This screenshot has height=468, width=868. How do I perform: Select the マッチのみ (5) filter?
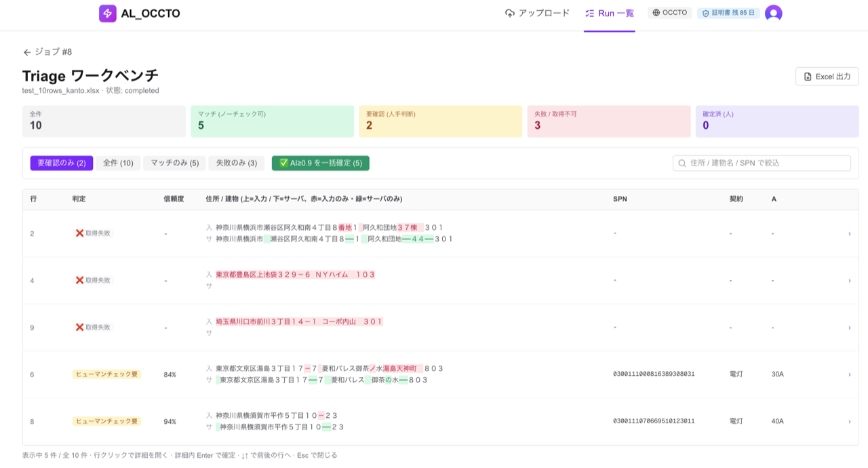[x=174, y=163]
